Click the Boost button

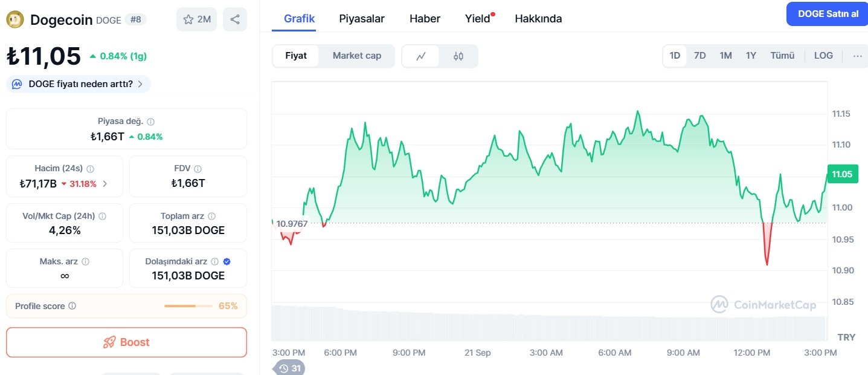pyautogui.click(x=126, y=342)
